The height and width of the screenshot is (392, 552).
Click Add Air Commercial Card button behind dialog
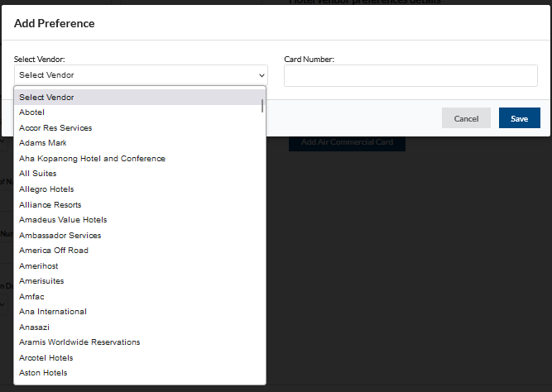(x=347, y=142)
